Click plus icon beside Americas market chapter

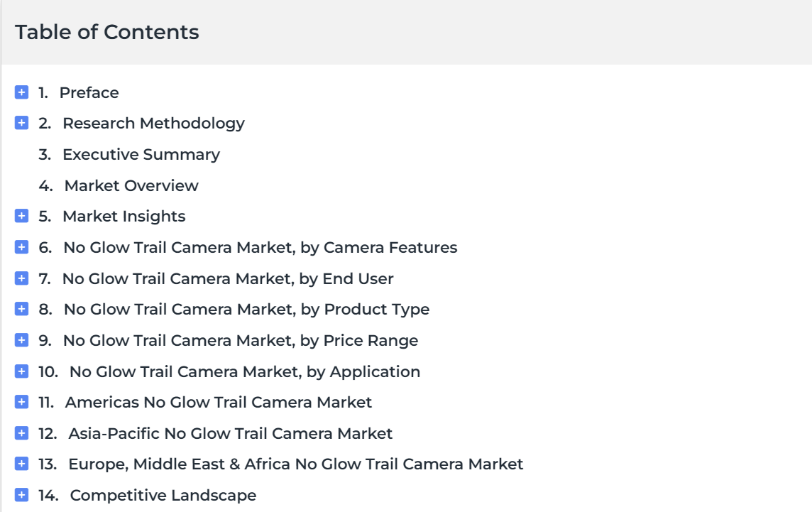(x=21, y=402)
